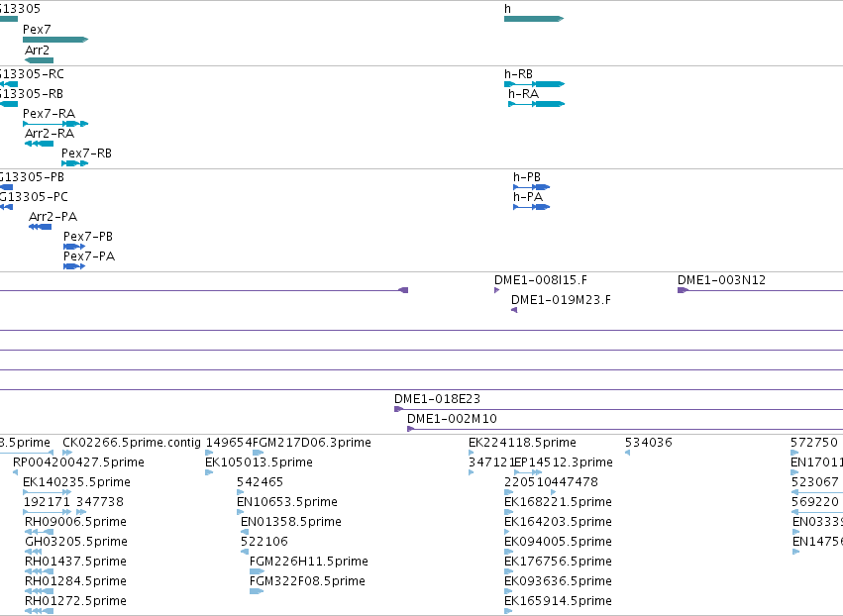Click the EK165914.5prime EST
Image resolution: width=843 pixels, height=616 pixels.
(508, 611)
